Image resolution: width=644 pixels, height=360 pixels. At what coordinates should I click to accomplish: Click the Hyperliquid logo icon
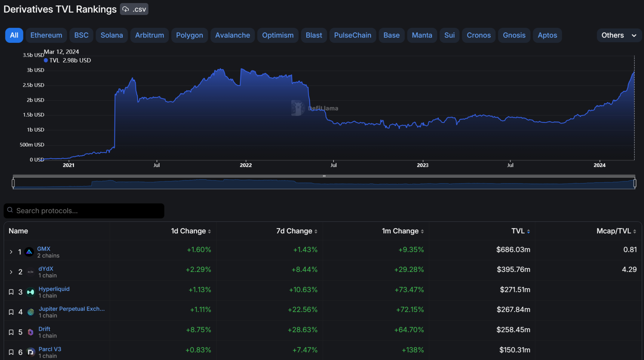pos(31,292)
